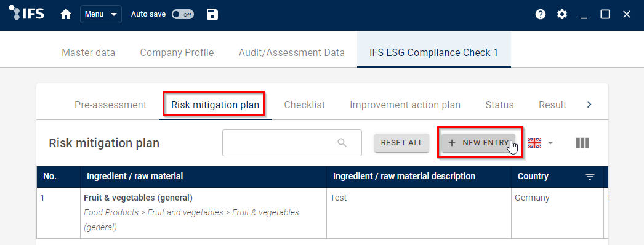The image size is (644, 245).
Task: Show more sub-tabs with right chevron
Action: [x=589, y=105]
